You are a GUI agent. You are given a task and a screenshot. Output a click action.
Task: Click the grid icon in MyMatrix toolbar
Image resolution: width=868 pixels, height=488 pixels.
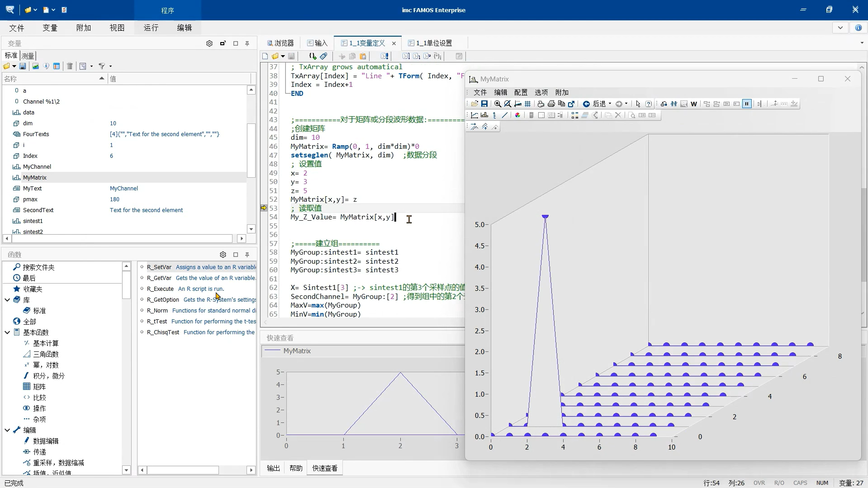tap(527, 104)
